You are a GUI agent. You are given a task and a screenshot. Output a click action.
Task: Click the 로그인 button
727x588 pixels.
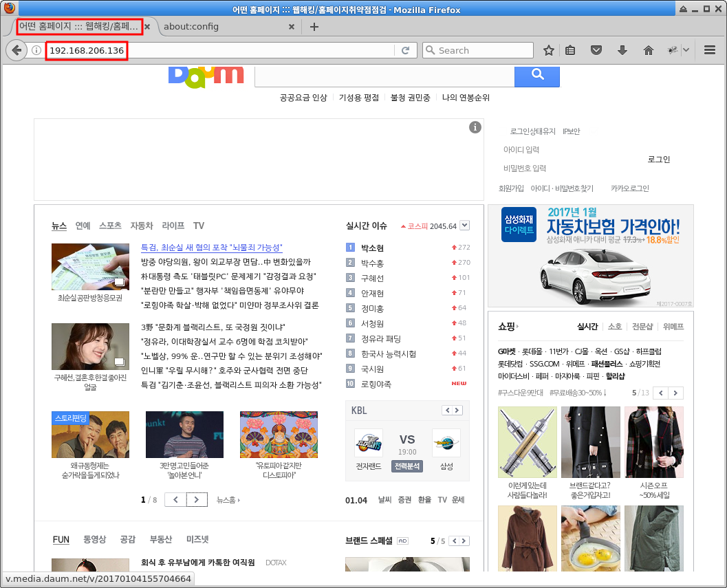click(659, 159)
